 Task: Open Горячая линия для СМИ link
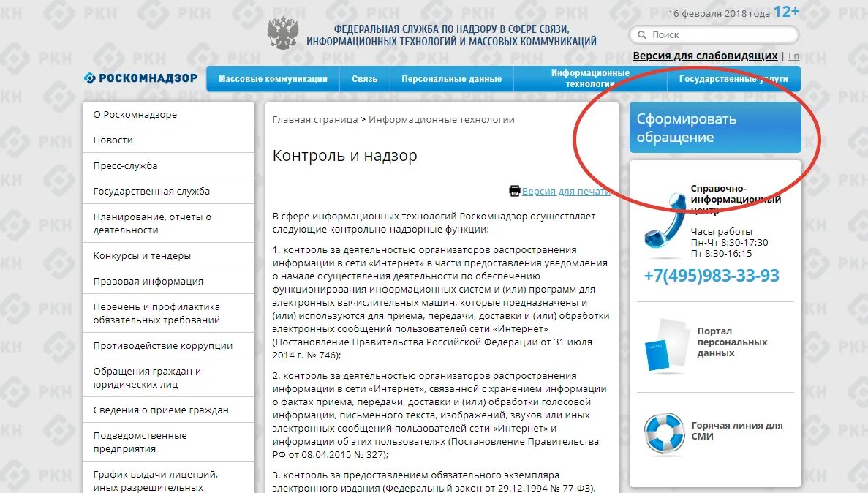tap(737, 430)
